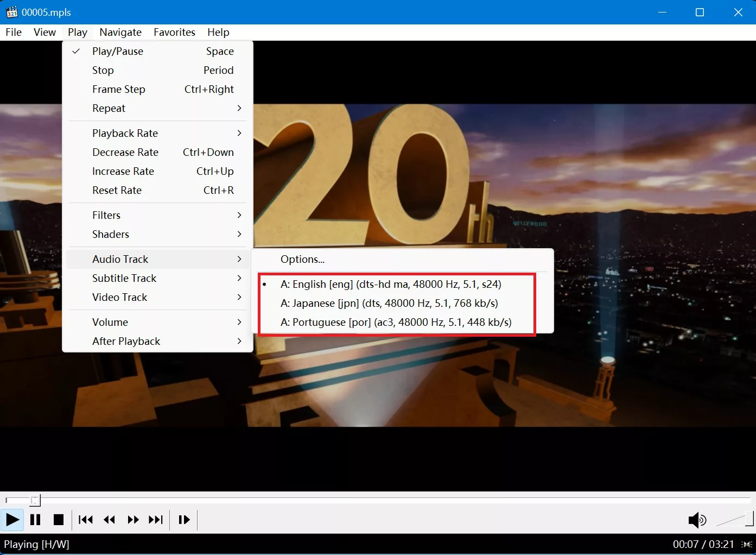Image resolution: width=756 pixels, height=555 pixels.
Task: Click Options... in Audio Track submenu
Action: [302, 259]
